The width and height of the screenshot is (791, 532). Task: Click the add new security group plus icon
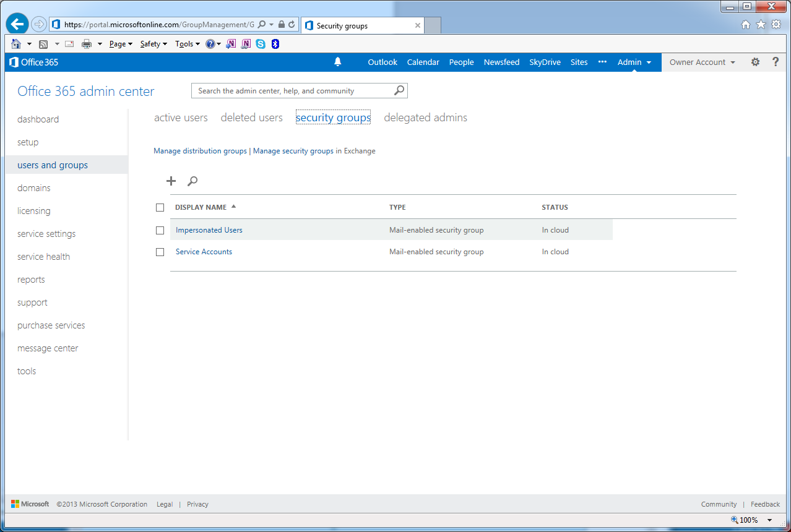pyautogui.click(x=171, y=181)
